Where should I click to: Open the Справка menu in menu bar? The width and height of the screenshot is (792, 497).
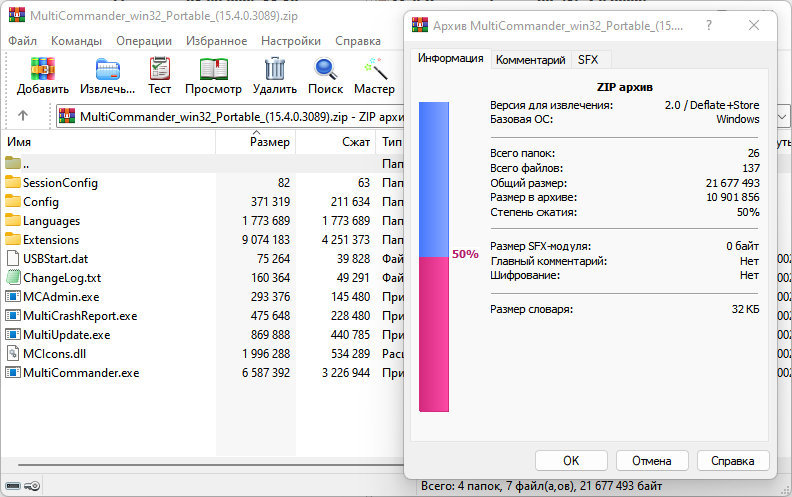click(358, 41)
